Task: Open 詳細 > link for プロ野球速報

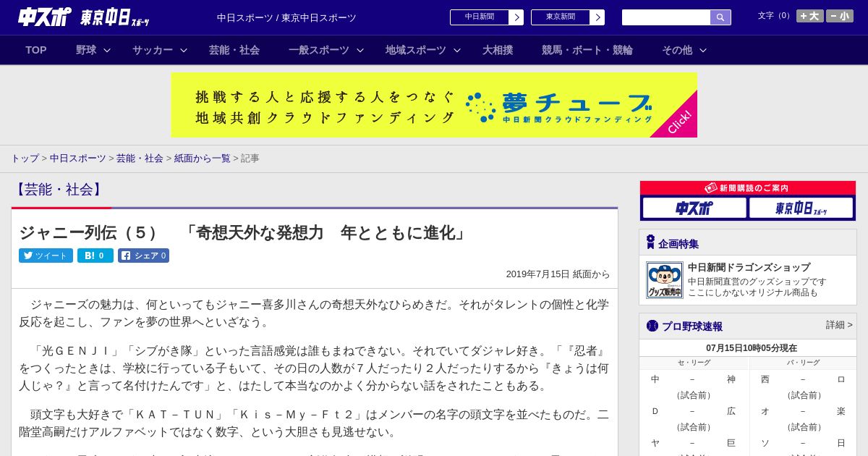Action: [839, 325]
